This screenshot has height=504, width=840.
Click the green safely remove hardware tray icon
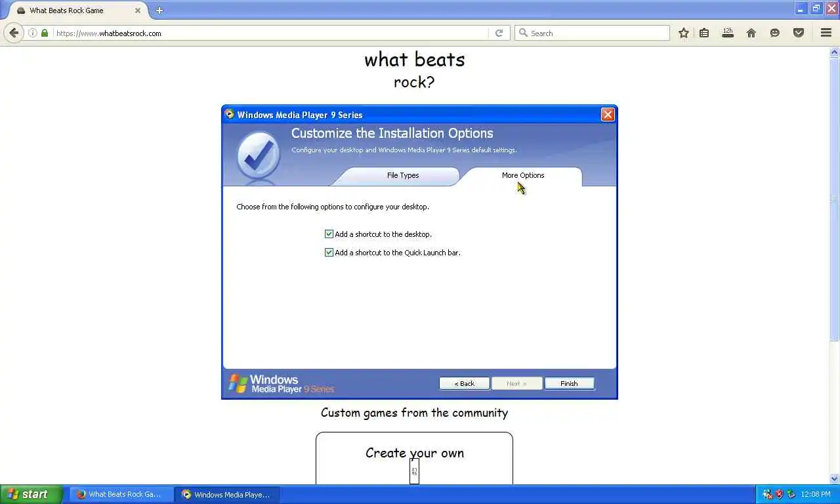coord(791,494)
